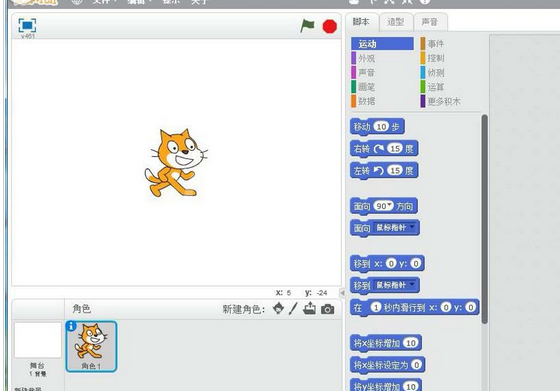Select the 舞台 stage thumbnail
Viewport: 560px width, 391px height.
coord(38,340)
